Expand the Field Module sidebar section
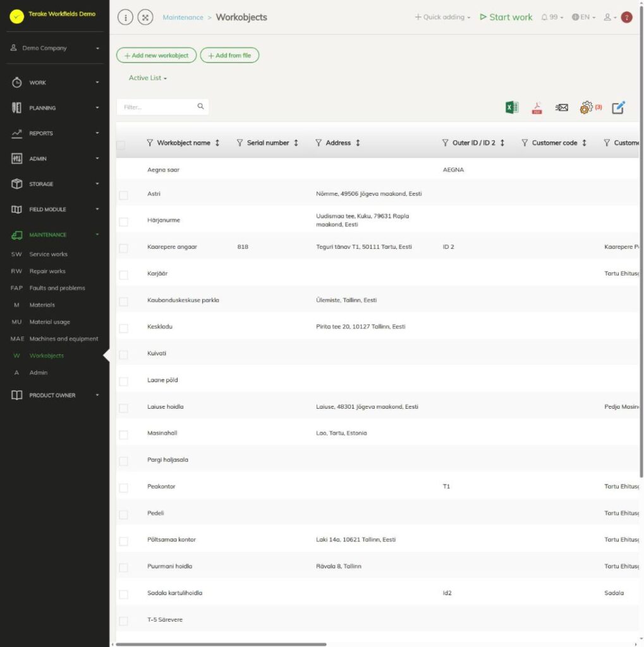Viewport: 644px width, 647px height. (x=55, y=210)
